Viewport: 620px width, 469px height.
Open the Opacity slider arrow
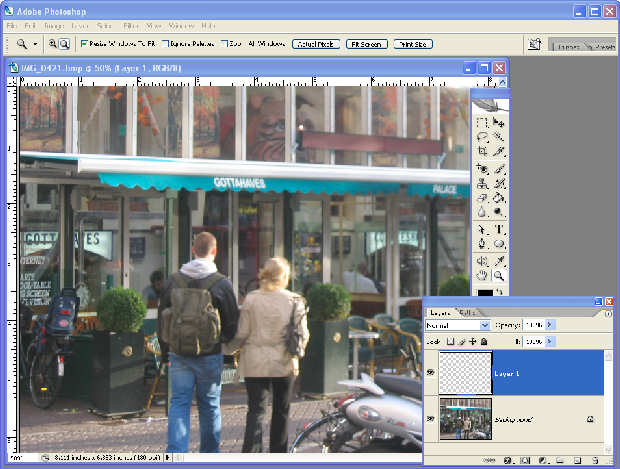(x=550, y=325)
